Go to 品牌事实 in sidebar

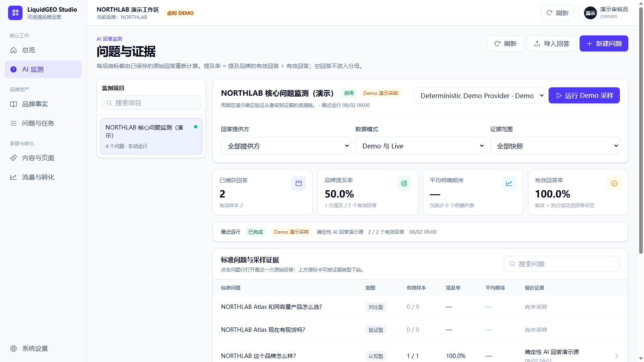[43, 104]
